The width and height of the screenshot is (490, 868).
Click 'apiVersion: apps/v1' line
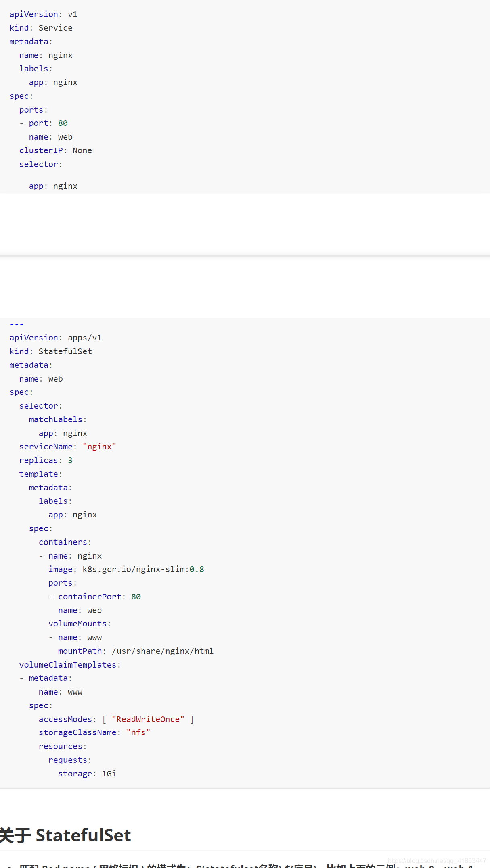[56, 338]
